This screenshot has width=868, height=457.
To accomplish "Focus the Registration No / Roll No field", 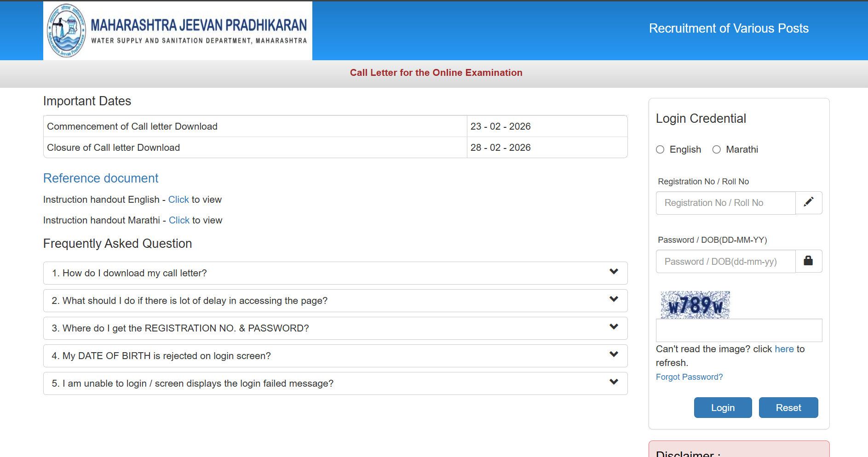I will tap(725, 203).
